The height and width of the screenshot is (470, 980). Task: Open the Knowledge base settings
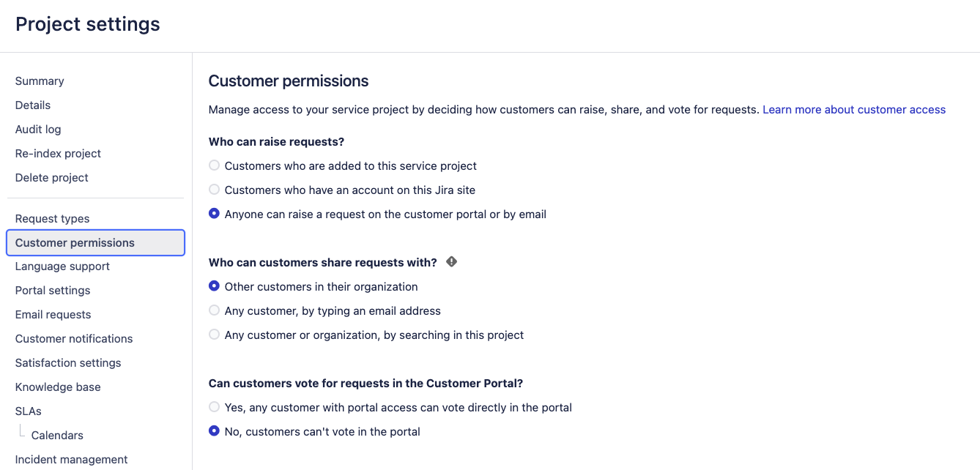(58, 387)
